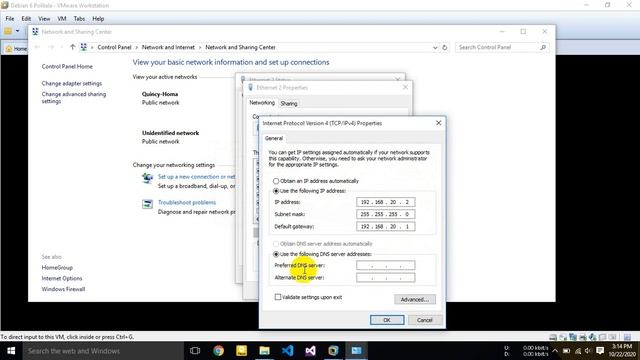The image size is (640, 360).
Task: Open the Windows Start menu
Action: click(x=11, y=351)
